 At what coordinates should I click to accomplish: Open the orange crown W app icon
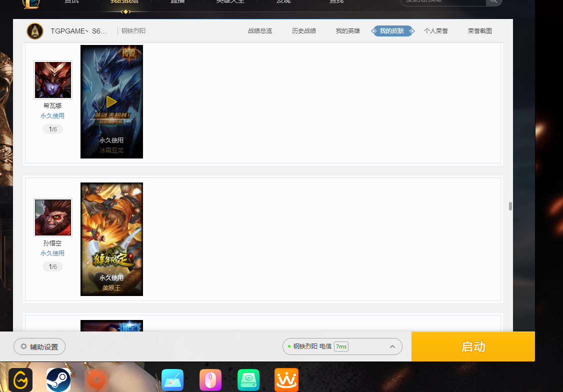[286, 380]
